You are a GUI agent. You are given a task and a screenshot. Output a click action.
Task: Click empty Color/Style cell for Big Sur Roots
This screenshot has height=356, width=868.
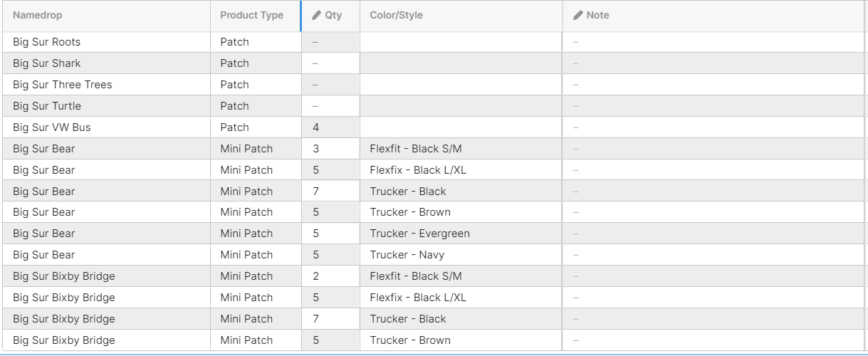click(x=461, y=42)
